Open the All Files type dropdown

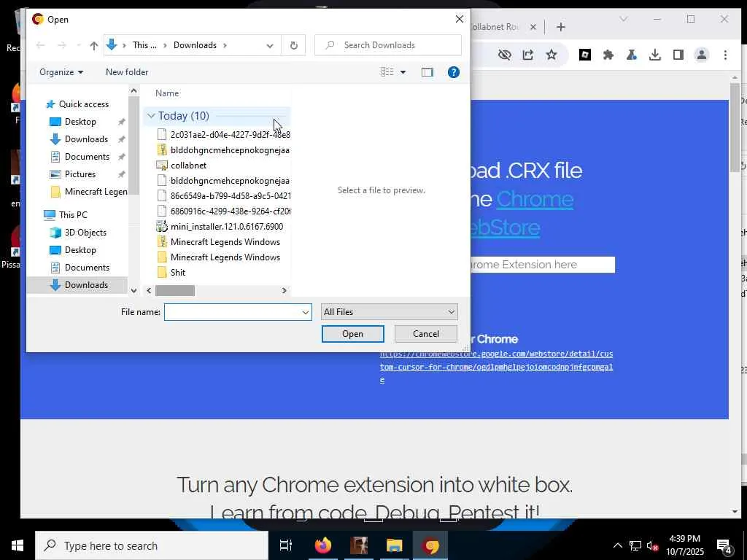coord(390,312)
